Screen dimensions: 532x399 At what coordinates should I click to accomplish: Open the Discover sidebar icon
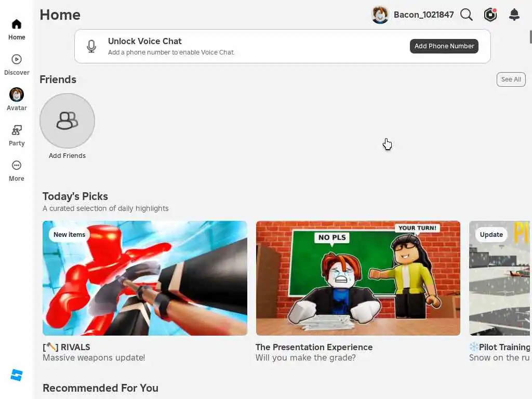(16, 59)
